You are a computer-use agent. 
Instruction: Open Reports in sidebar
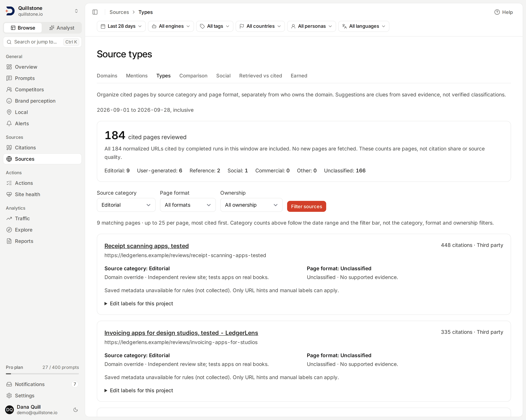tap(42, 241)
